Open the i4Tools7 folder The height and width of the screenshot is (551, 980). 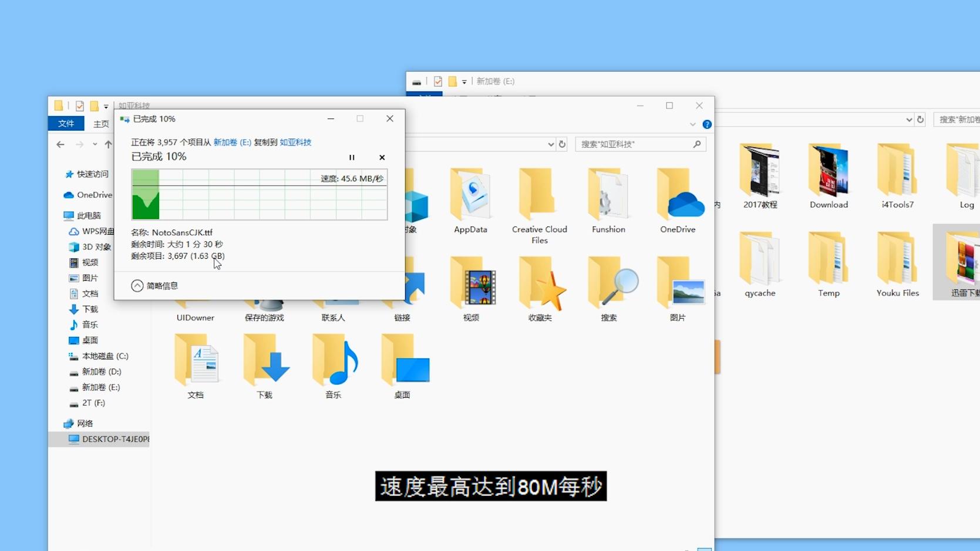897,176
